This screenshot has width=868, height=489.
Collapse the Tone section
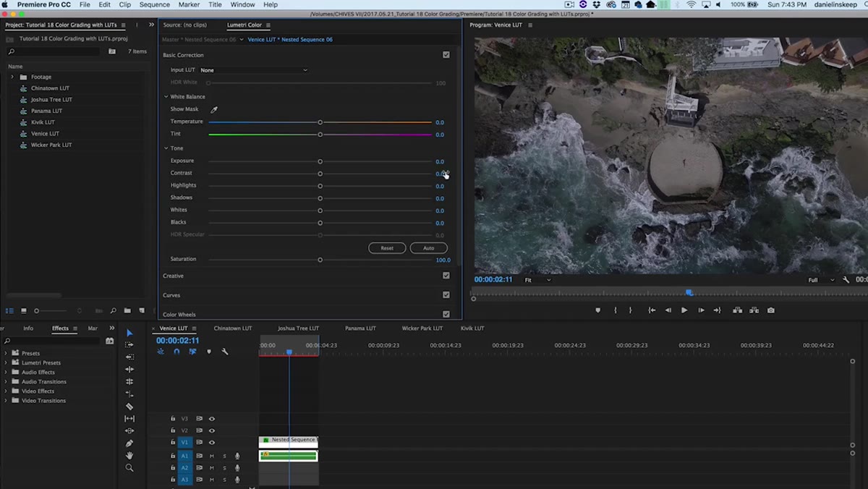click(x=166, y=148)
